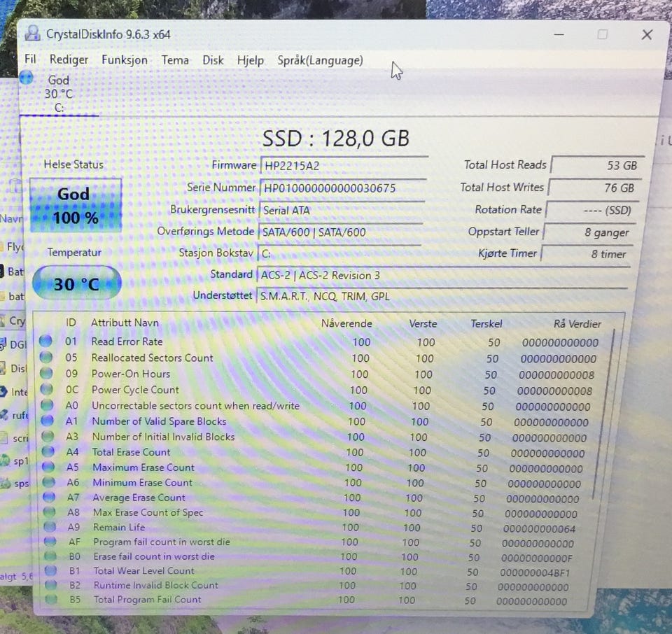Click status orb for Minimum Erase Count

click(x=49, y=482)
